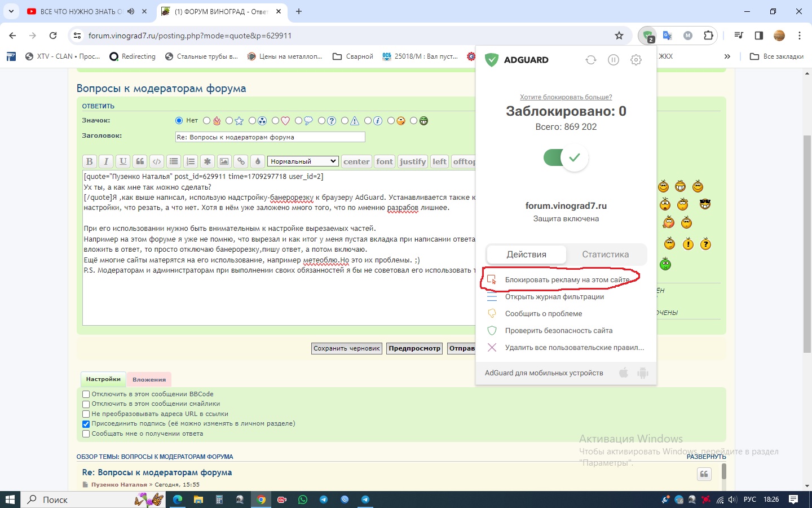Screen dimensions: 812x508
Task: Open File Explorer from taskbar
Action: click(198, 500)
